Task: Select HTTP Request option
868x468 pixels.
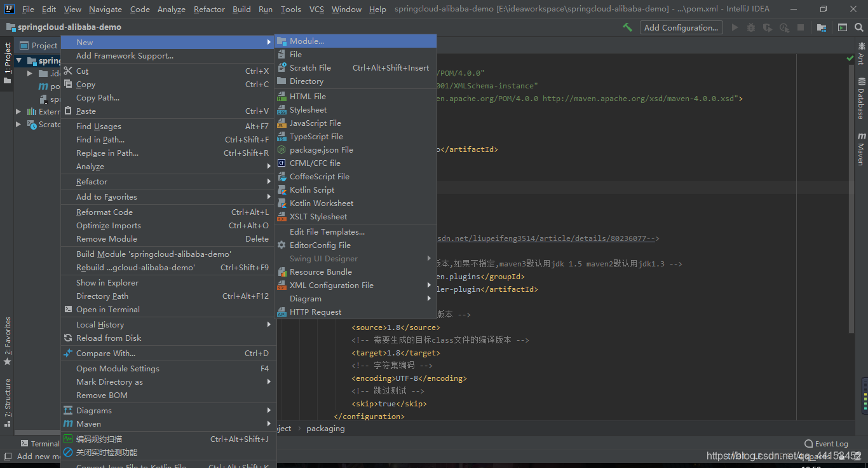Action: point(355,312)
